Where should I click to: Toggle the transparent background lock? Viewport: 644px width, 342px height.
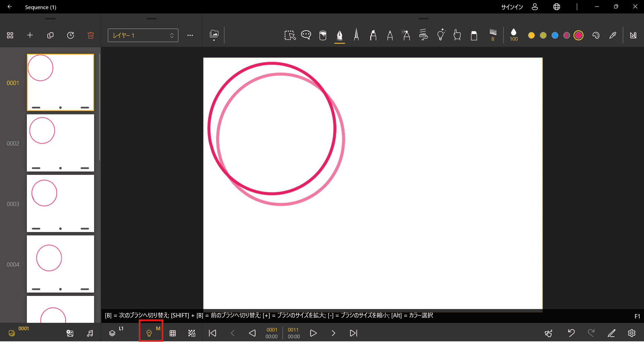(191, 333)
